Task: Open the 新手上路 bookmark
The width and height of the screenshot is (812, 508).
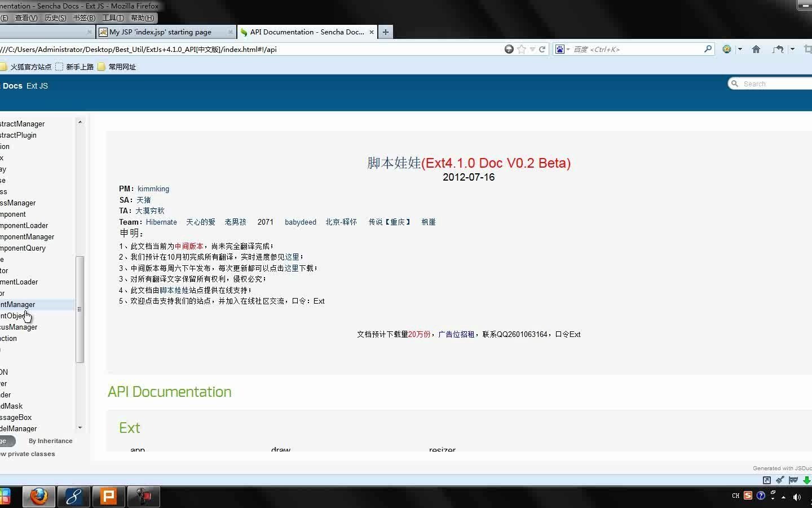Action: point(74,67)
